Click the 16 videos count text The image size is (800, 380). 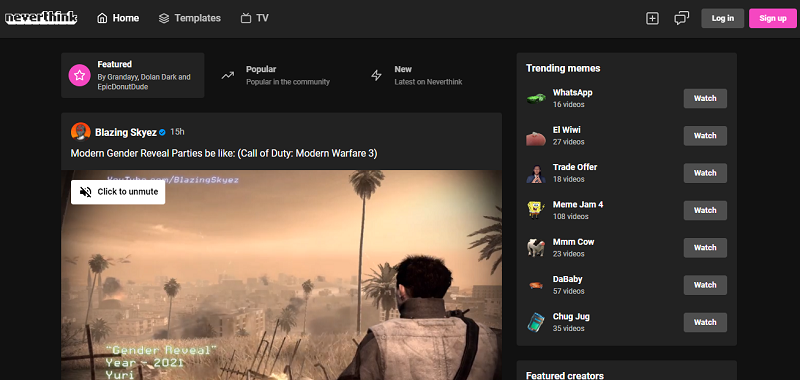point(569,105)
